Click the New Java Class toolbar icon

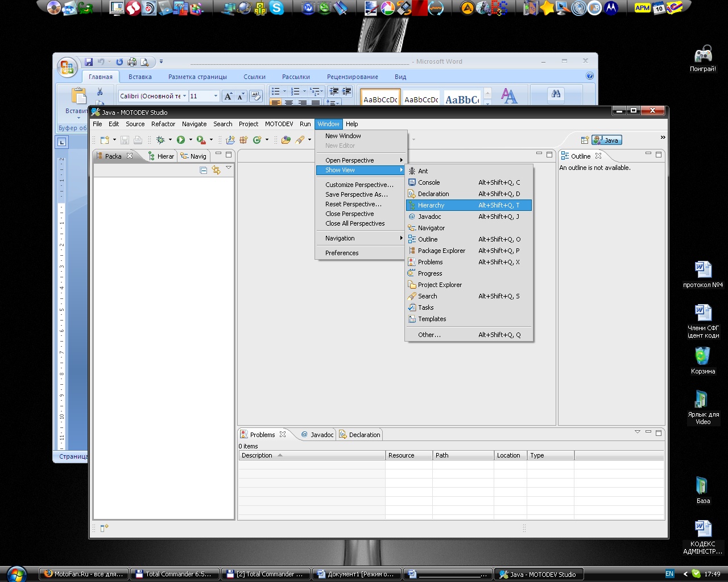[257, 140]
